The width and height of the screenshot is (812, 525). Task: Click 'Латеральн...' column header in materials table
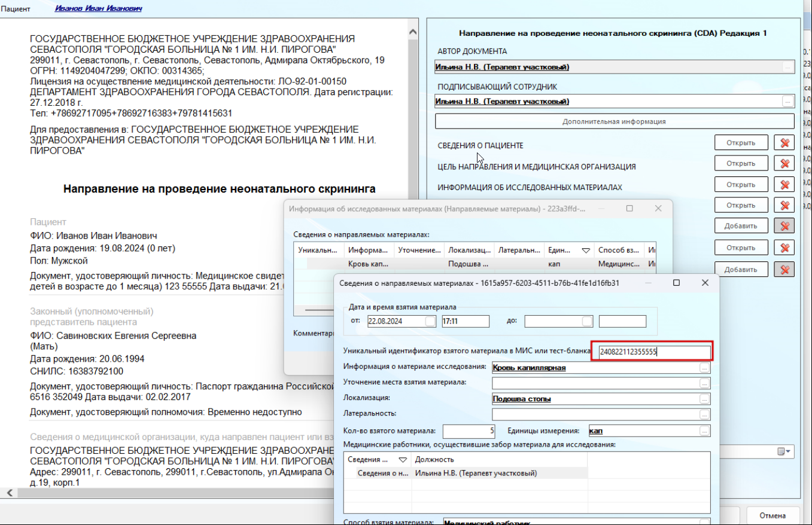pyautogui.click(x=519, y=251)
